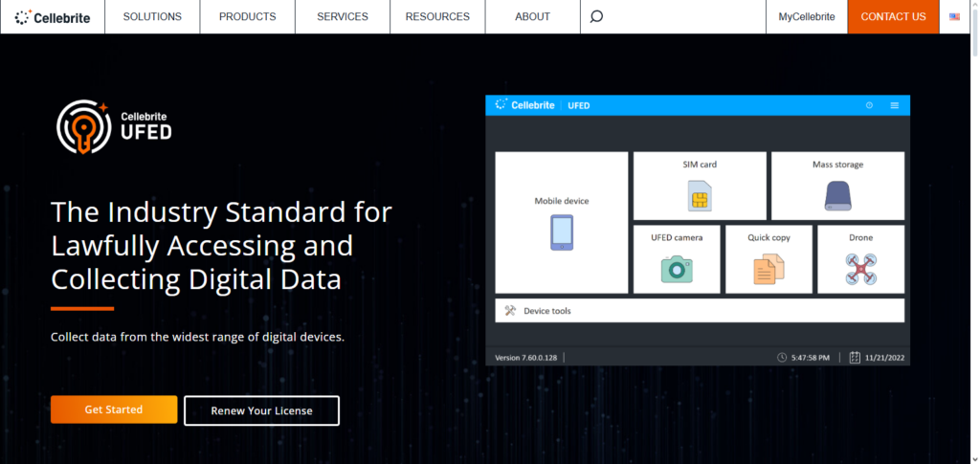This screenshot has width=980, height=464.
Task: Open the Device tools bar
Action: tap(700, 311)
